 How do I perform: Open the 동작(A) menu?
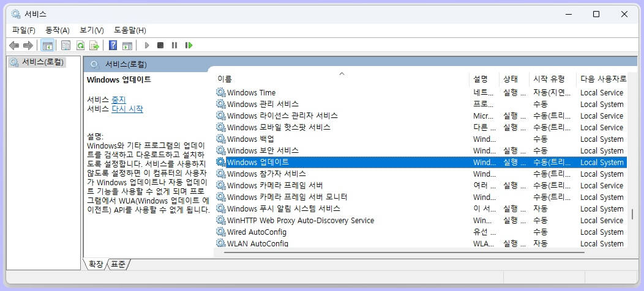(x=58, y=31)
